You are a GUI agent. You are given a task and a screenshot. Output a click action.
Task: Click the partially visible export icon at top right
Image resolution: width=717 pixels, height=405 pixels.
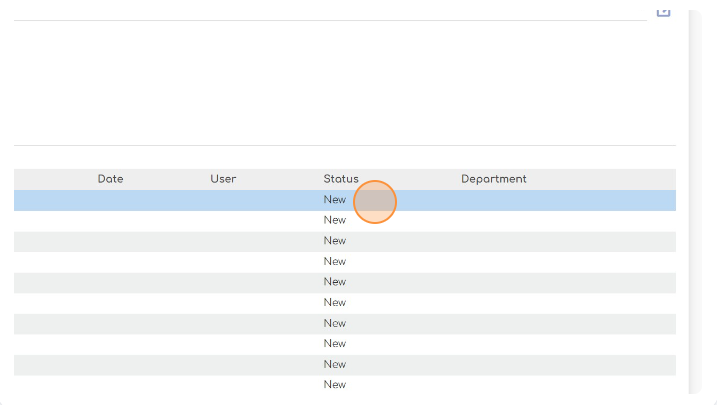coord(663,12)
